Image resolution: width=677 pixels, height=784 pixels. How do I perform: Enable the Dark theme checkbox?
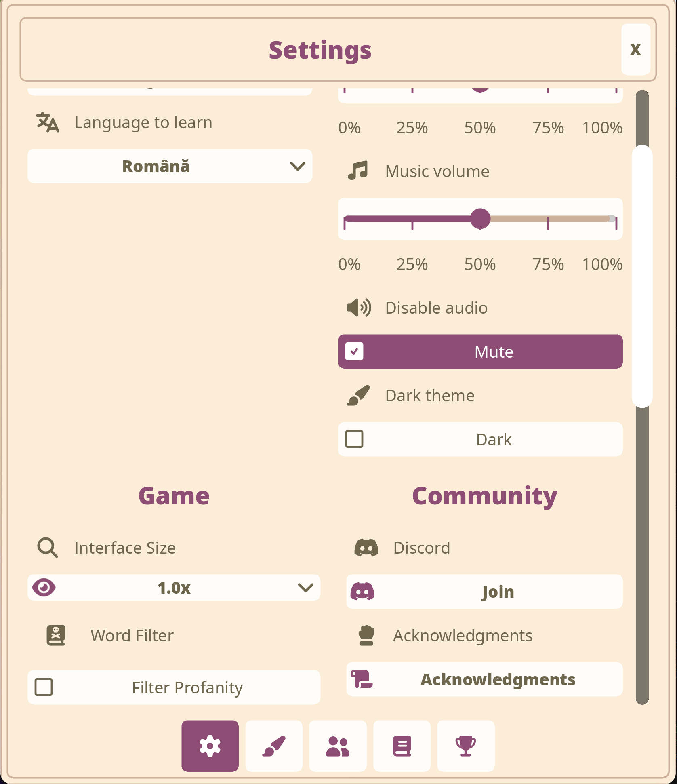(x=354, y=439)
